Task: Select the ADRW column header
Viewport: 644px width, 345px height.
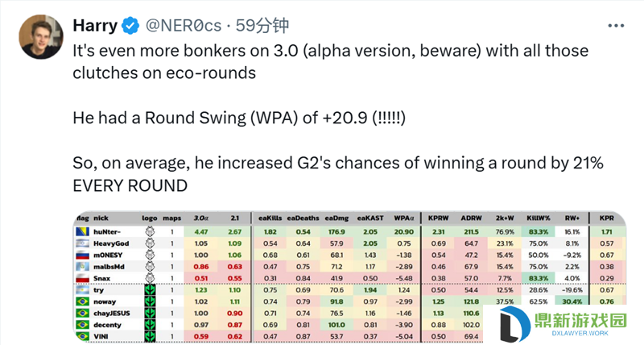Action: tap(471, 218)
